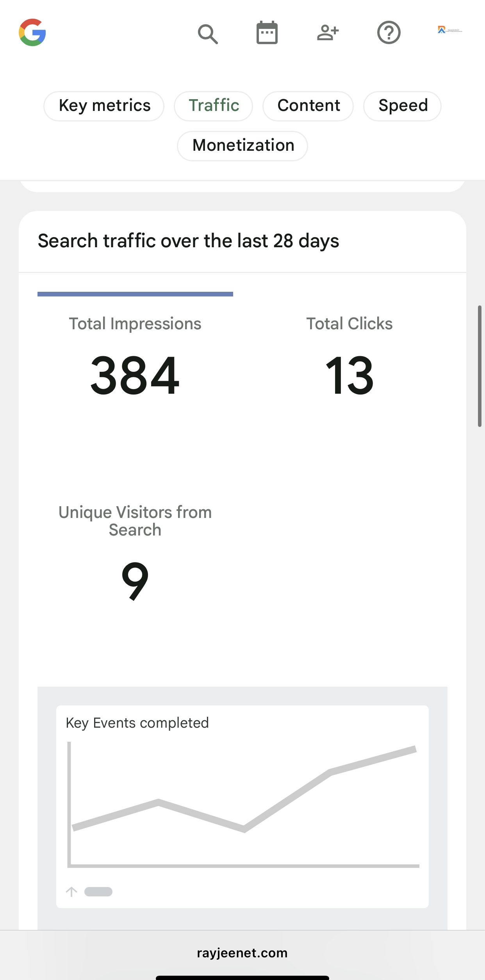Open the date range calendar icon
The height and width of the screenshot is (980, 485).
(267, 32)
